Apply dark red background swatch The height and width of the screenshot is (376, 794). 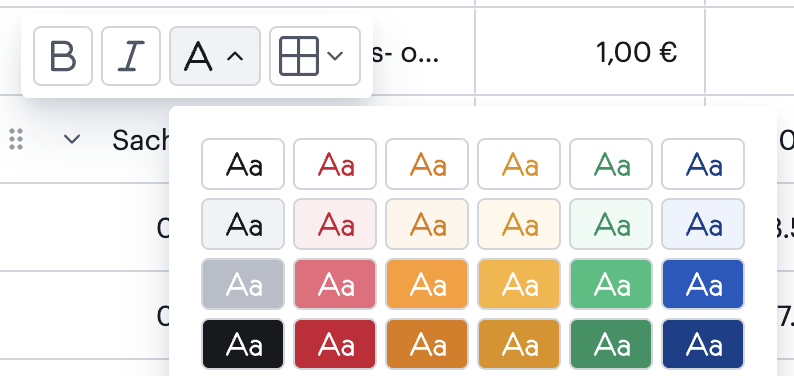pos(335,344)
